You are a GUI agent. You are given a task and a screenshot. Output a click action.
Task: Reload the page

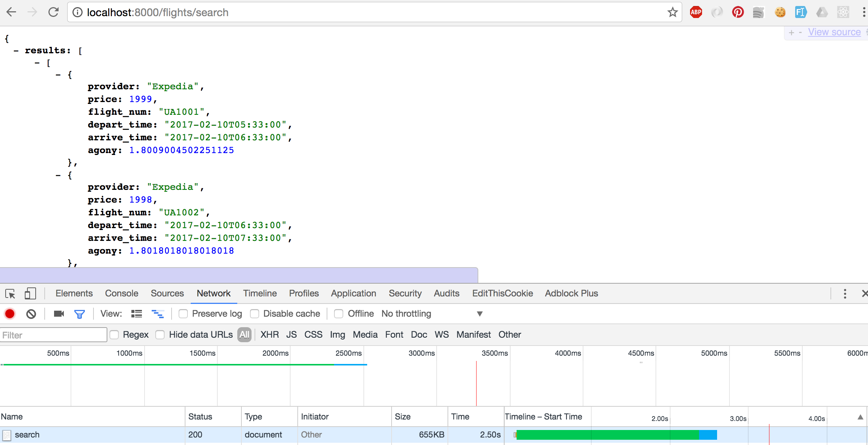coord(54,12)
